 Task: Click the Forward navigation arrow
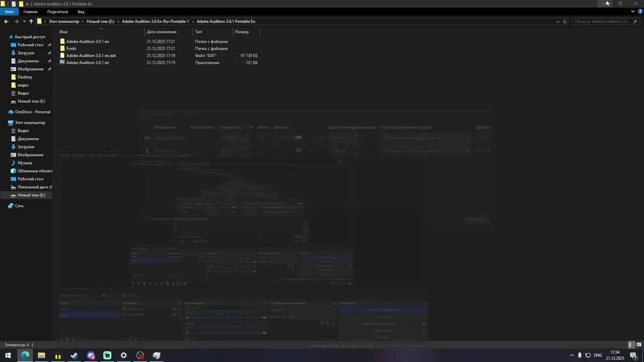[16, 22]
